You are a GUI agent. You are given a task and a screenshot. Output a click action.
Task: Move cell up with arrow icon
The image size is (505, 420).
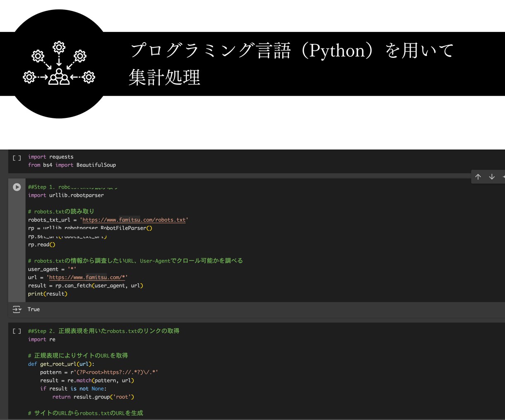[x=478, y=177]
